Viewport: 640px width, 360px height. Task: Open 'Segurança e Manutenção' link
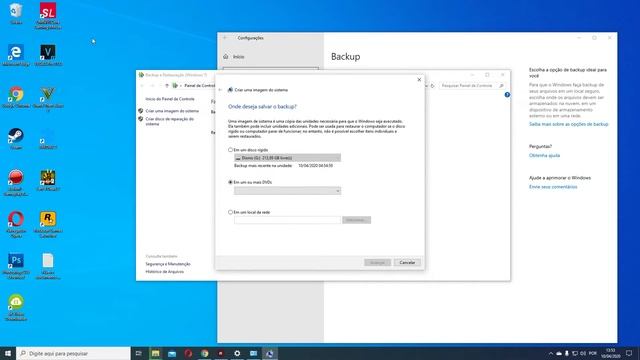168,264
